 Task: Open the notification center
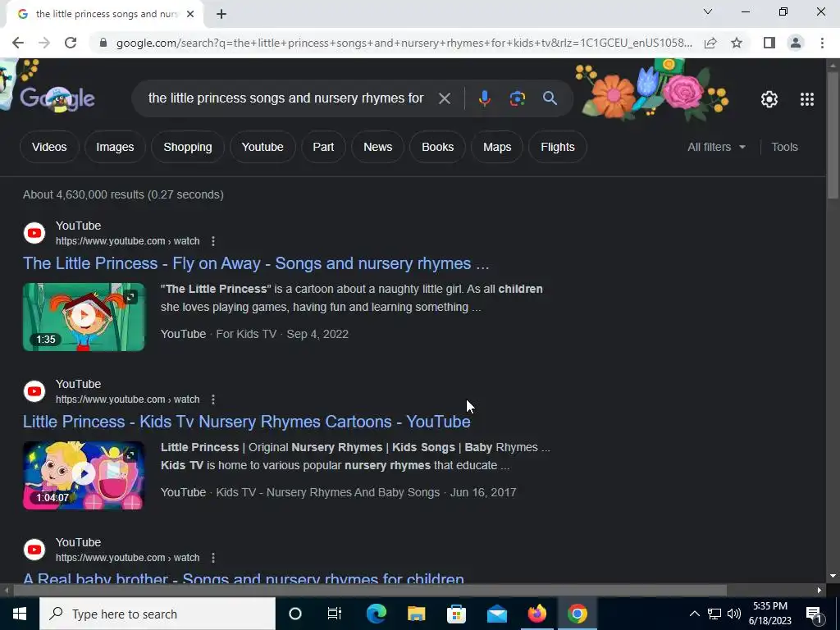(x=814, y=614)
